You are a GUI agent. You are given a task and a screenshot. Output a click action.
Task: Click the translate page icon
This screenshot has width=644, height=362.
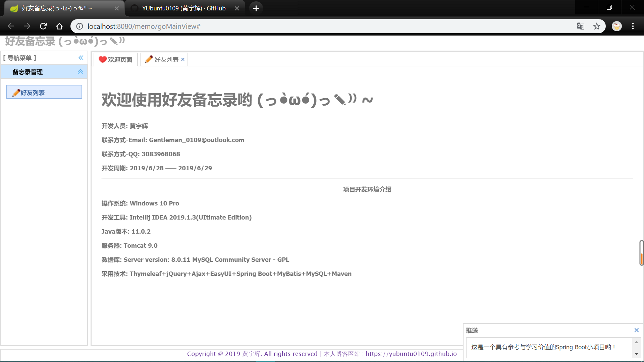point(580,26)
